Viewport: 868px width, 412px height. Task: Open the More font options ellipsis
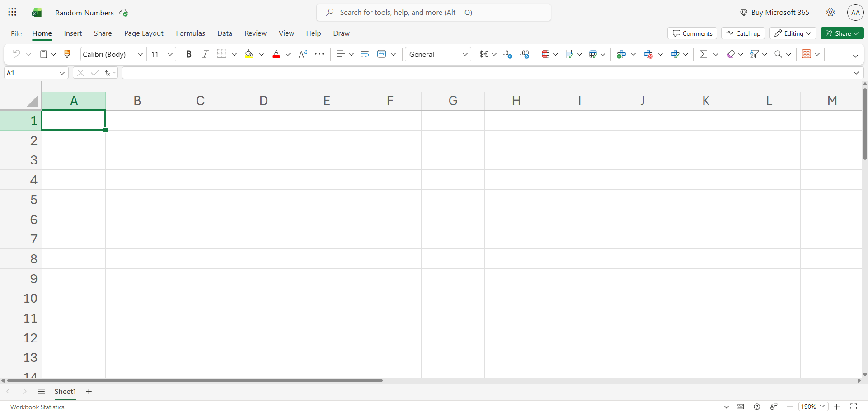click(319, 54)
